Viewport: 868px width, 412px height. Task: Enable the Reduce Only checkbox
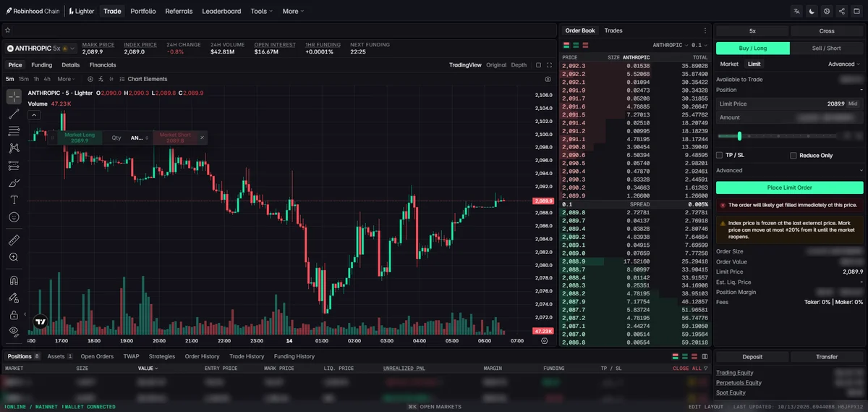(x=793, y=155)
